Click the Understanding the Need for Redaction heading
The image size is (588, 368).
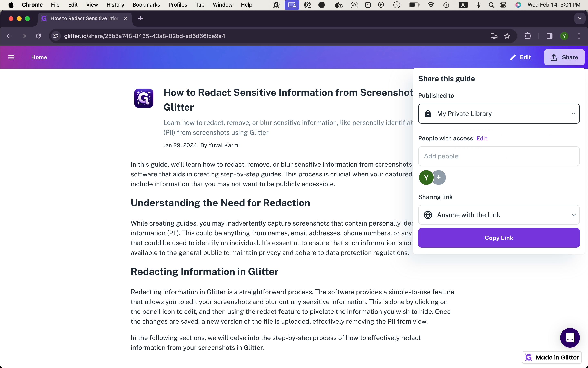pos(220,203)
